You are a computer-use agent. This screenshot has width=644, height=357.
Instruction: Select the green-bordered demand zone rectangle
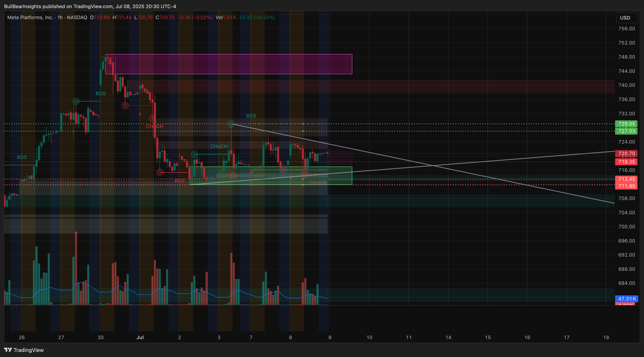click(x=271, y=176)
